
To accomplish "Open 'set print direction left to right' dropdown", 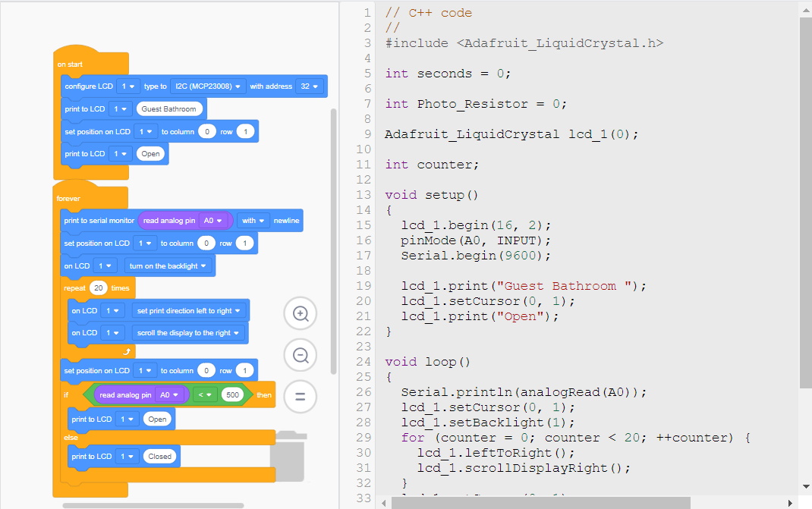I will 188,311.
